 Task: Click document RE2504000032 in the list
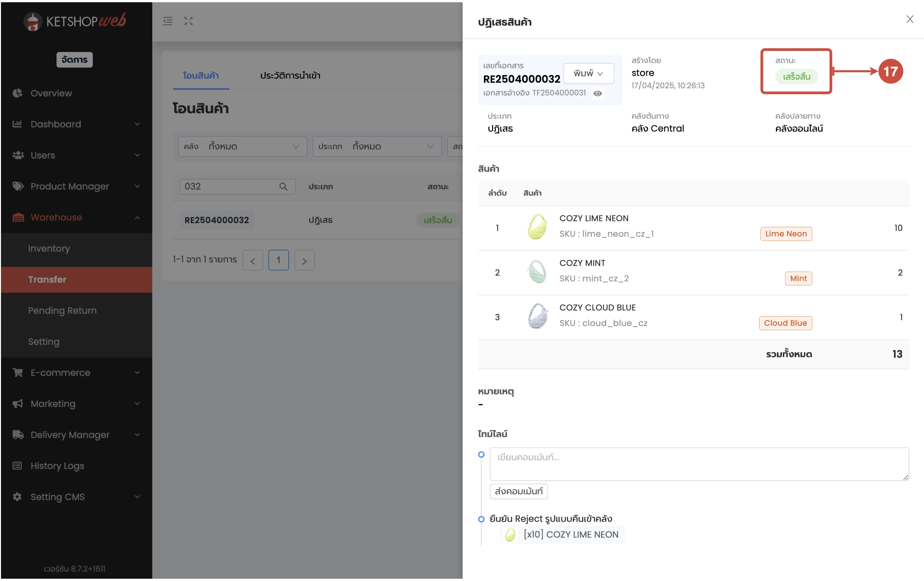[x=217, y=221]
